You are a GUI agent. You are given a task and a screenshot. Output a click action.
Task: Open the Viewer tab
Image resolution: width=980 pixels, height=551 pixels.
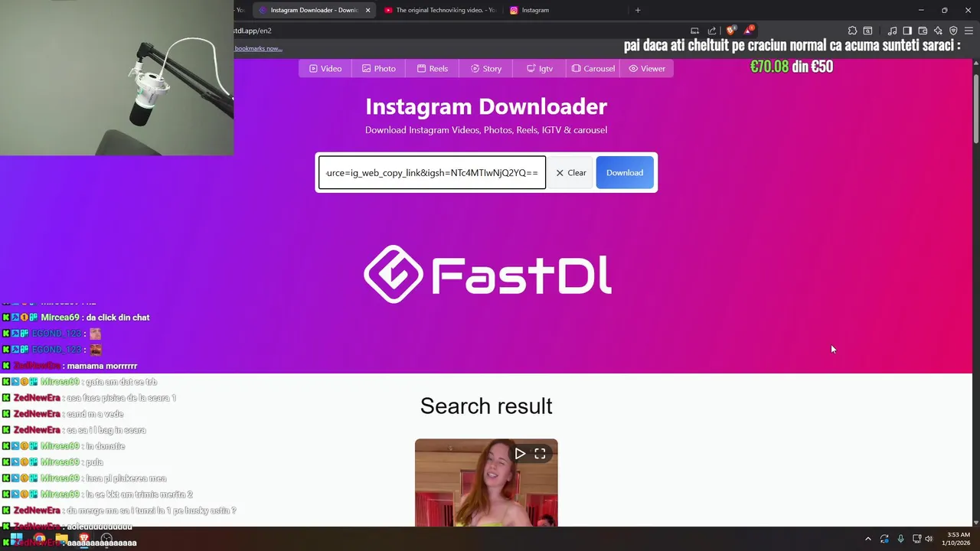[x=647, y=69]
